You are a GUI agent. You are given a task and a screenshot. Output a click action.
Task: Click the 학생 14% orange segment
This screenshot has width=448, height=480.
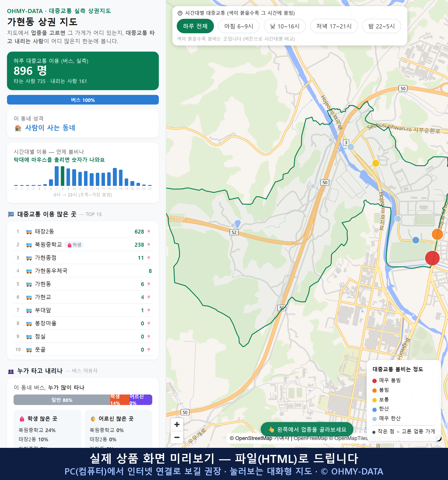pos(120,400)
